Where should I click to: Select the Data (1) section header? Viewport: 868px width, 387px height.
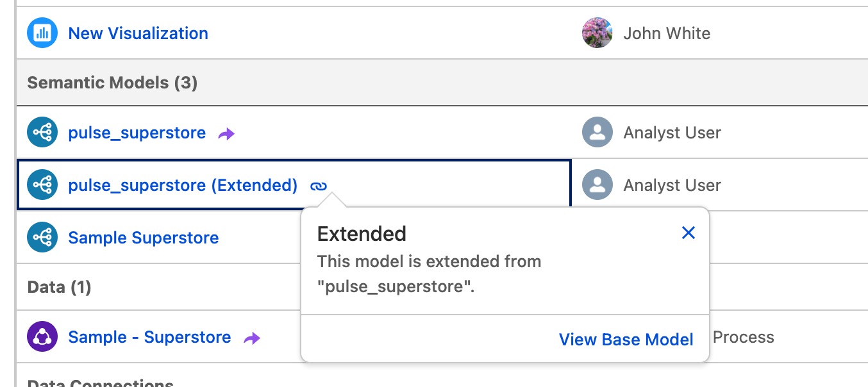[59, 287]
